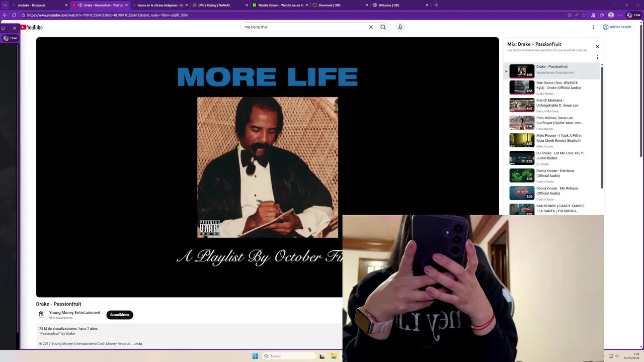Screen dimensions: 644x362
Task: Click the taskbar volume icon
Action: (617, 356)
